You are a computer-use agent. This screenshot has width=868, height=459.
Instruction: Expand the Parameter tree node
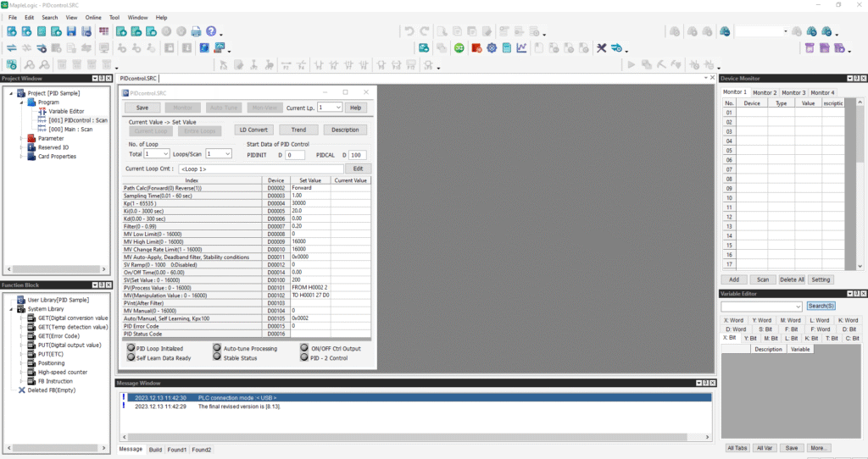click(x=21, y=138)
